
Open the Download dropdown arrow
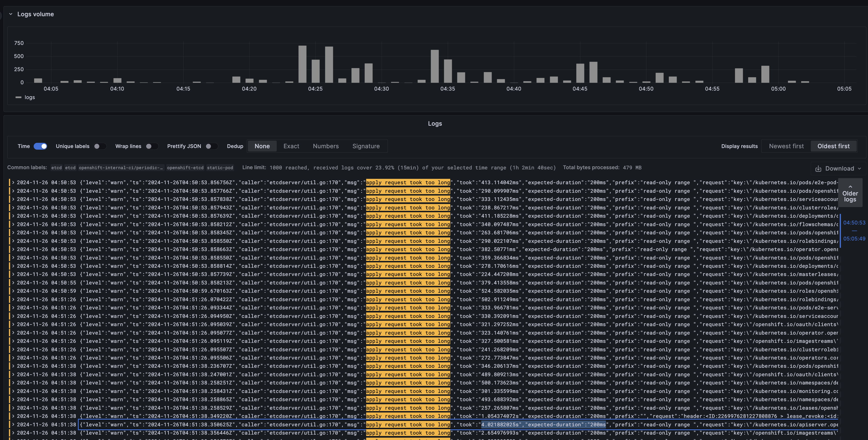pyautogui.click(x=859, y=169)
